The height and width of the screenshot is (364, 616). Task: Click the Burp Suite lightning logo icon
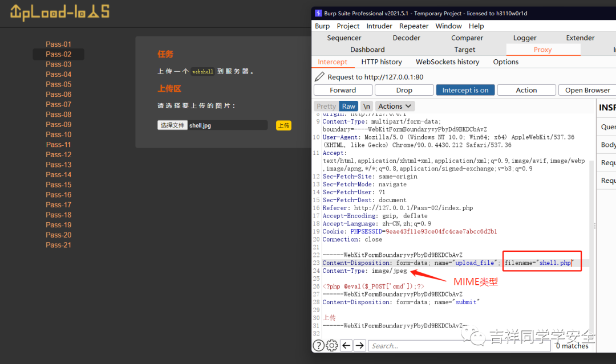[x=318, y=13]
